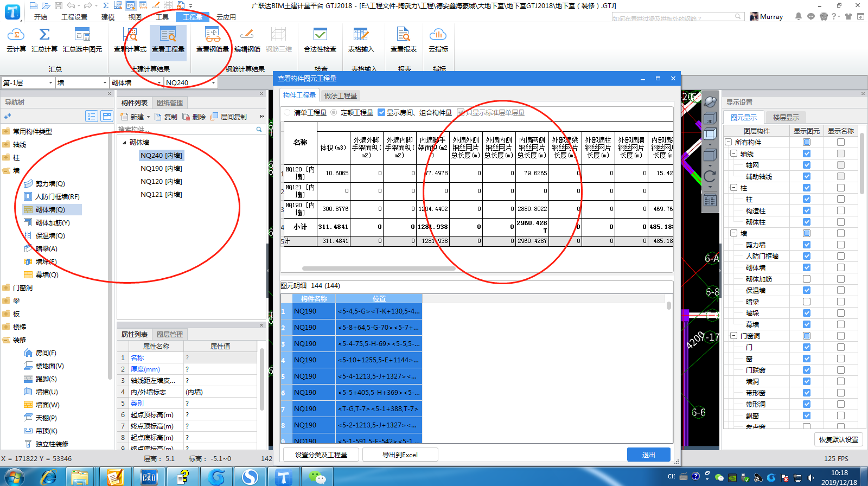Toggle 所有构件 display checkbox
Viewport: 868px width, 486px height.
point(807,142)
